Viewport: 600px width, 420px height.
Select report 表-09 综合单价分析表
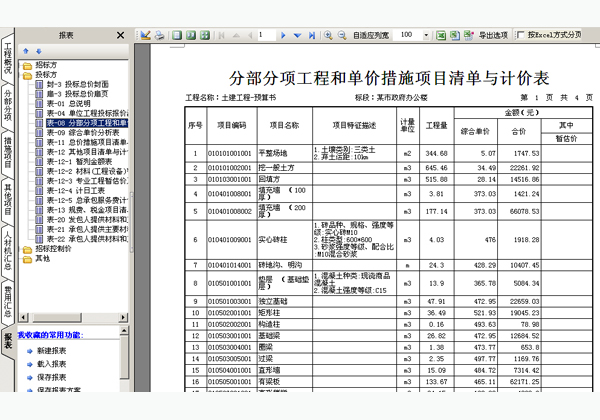(77, 132)
